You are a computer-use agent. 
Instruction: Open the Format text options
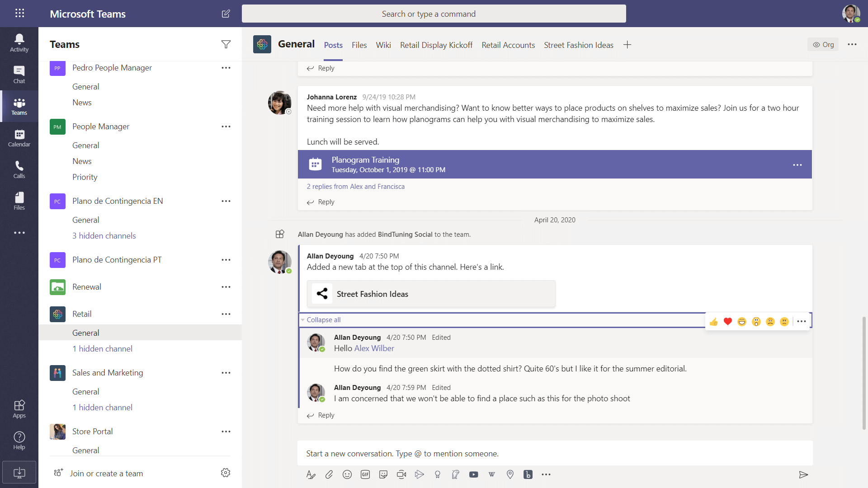pyautogui.click(x=311, y=474)
